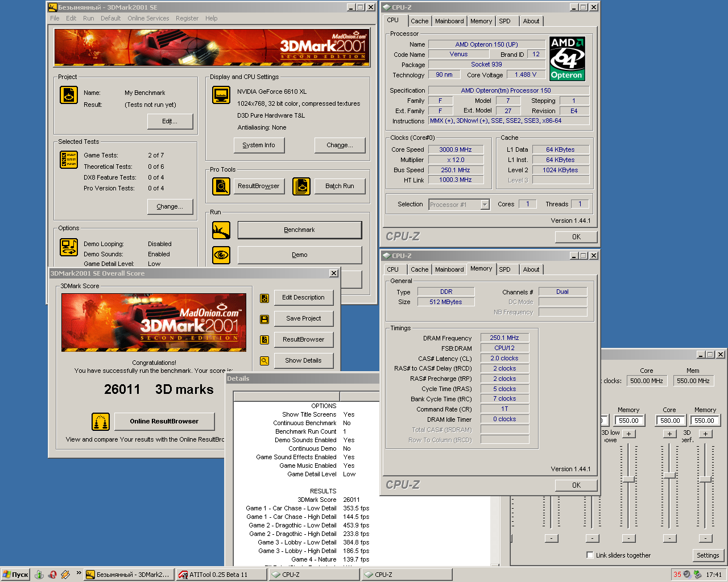Click the Project icon in 3DMark2001 window
The width and height of the screenshot is (728, 582).
[x=69, y=95]
